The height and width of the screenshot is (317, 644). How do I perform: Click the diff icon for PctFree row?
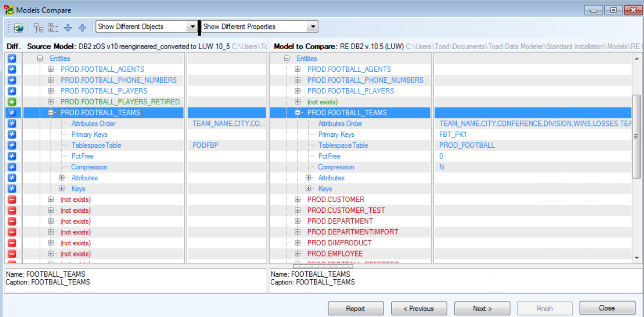[12, 156]
